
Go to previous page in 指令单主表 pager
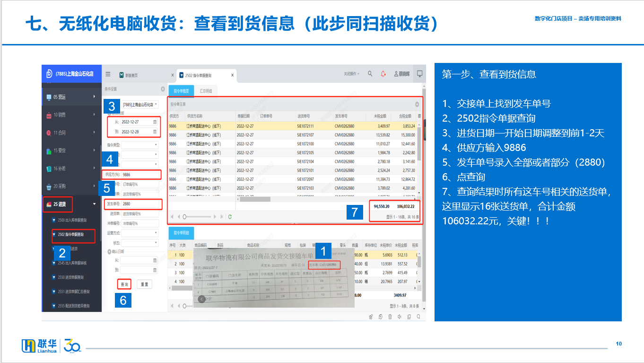pos(179,216)
